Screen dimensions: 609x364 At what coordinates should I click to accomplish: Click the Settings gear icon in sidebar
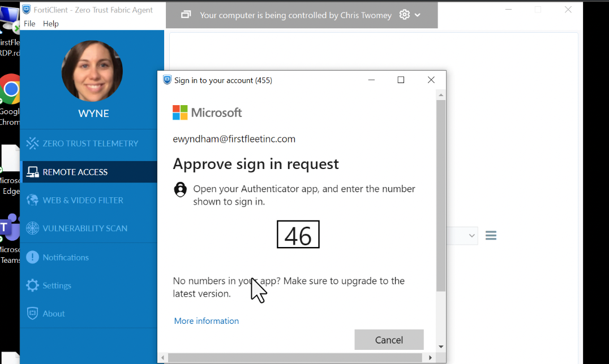click(x=32, y=285)
